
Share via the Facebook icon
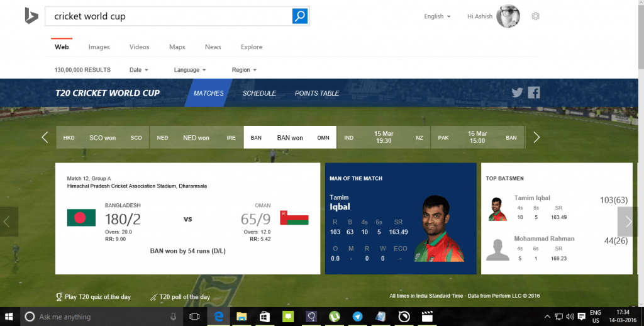pos(534,93)
